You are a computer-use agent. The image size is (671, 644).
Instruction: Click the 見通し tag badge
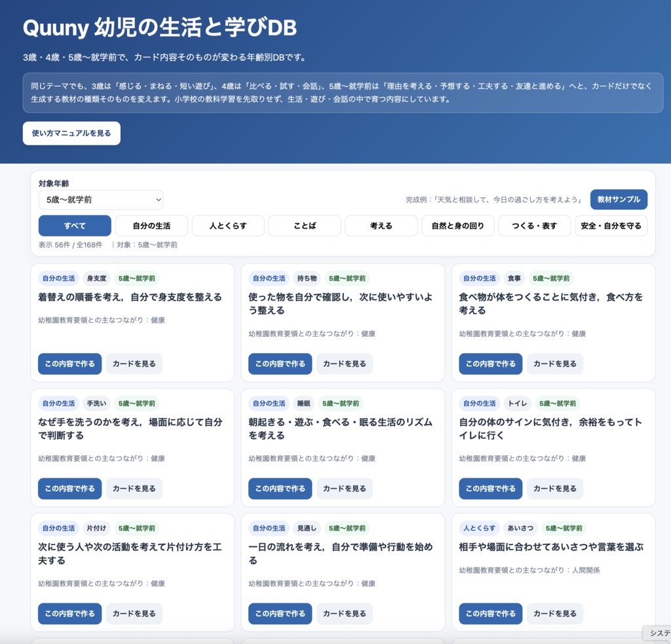pyautogui.click(x=307, y=528)
